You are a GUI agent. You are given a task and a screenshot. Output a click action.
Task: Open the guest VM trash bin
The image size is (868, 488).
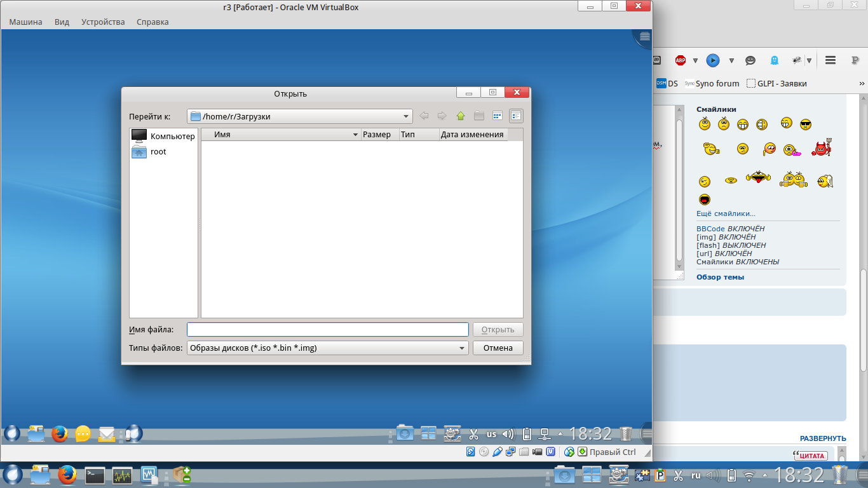click(627, 434)
